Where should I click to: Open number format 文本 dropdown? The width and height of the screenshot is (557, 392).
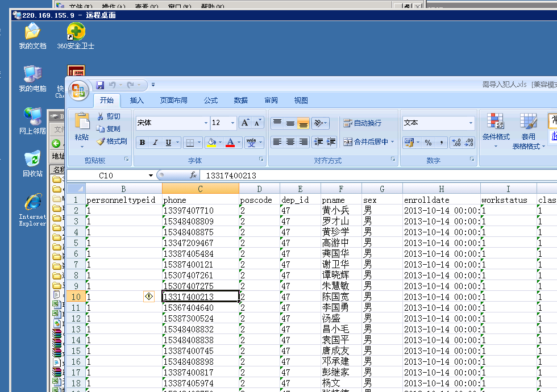click(471, 123)
